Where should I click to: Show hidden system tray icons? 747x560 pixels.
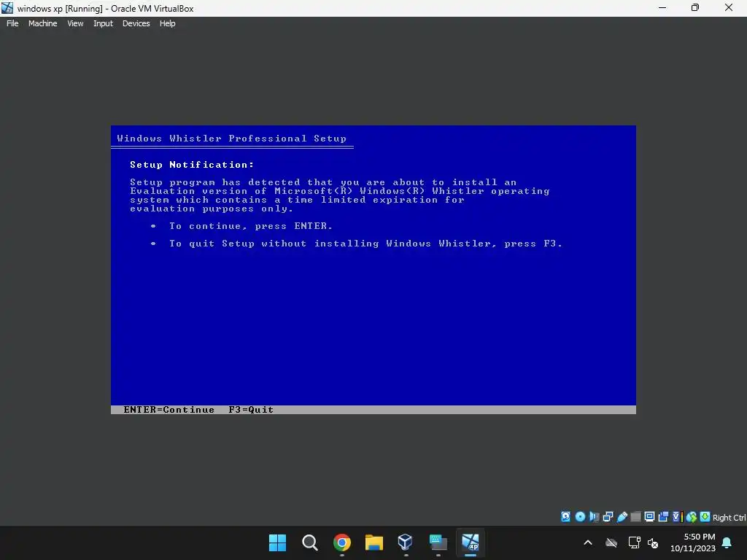point(588,542)
